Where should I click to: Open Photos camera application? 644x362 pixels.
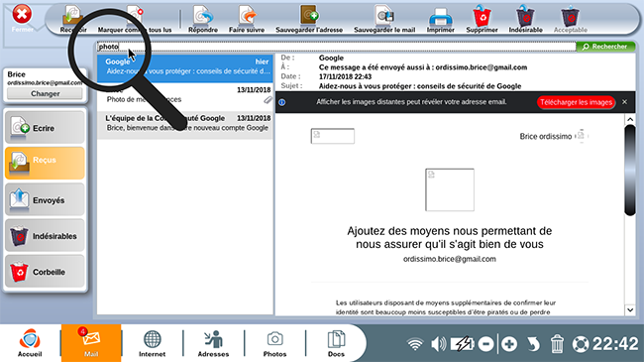click(274, 343)
